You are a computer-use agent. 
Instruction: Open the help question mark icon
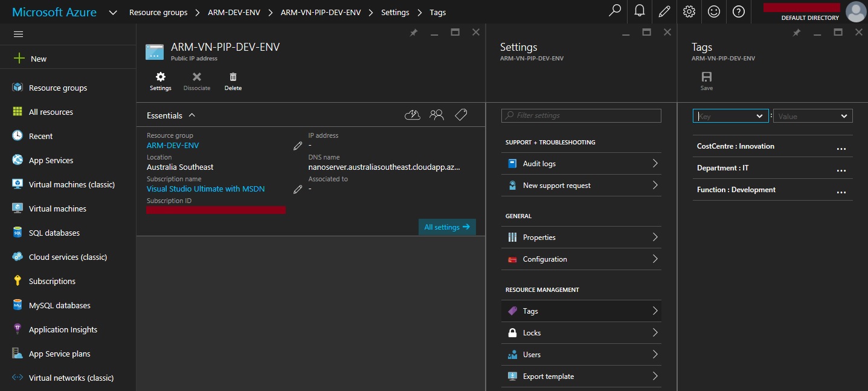click(739, 11)
